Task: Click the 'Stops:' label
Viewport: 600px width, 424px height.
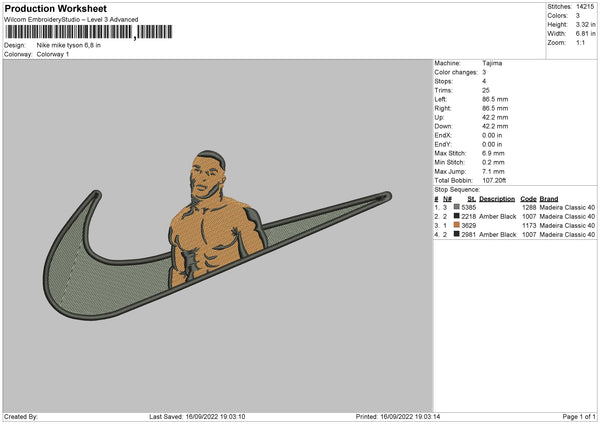Action: point(443,82)
